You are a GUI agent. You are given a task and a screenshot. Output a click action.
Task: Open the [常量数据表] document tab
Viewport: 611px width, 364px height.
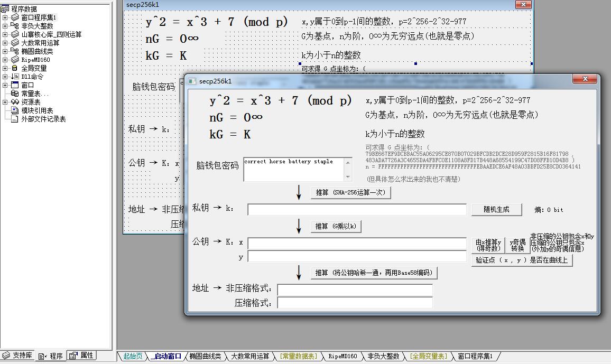click(x=299, y=356)
